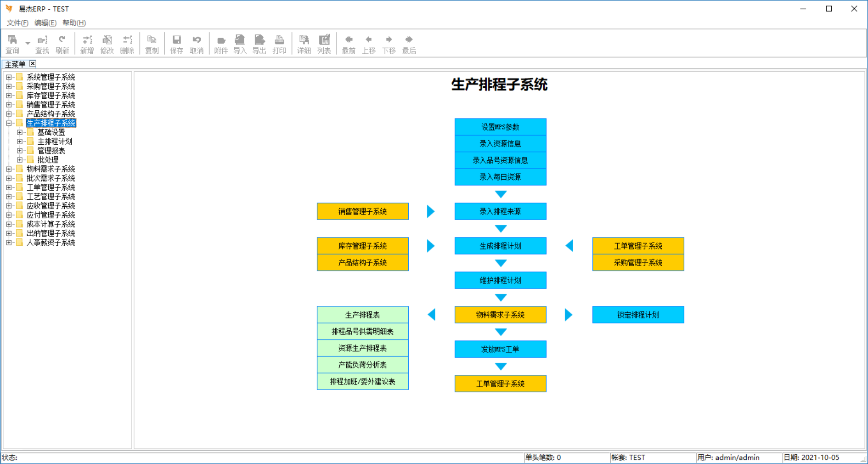Open the 文件(F) menu
This screenshot has width=868, height=464.
[x=17, y=23]
